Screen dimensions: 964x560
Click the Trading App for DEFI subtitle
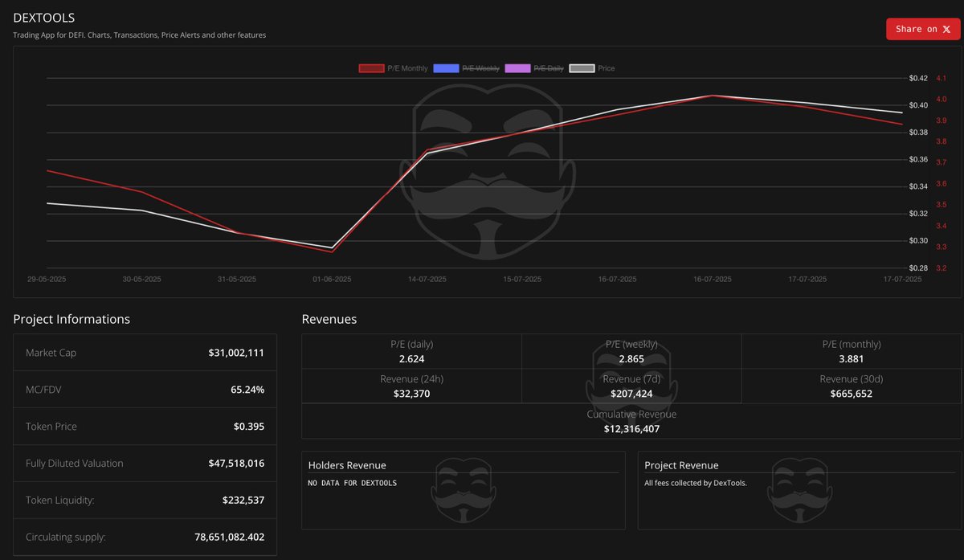(139, 35)
